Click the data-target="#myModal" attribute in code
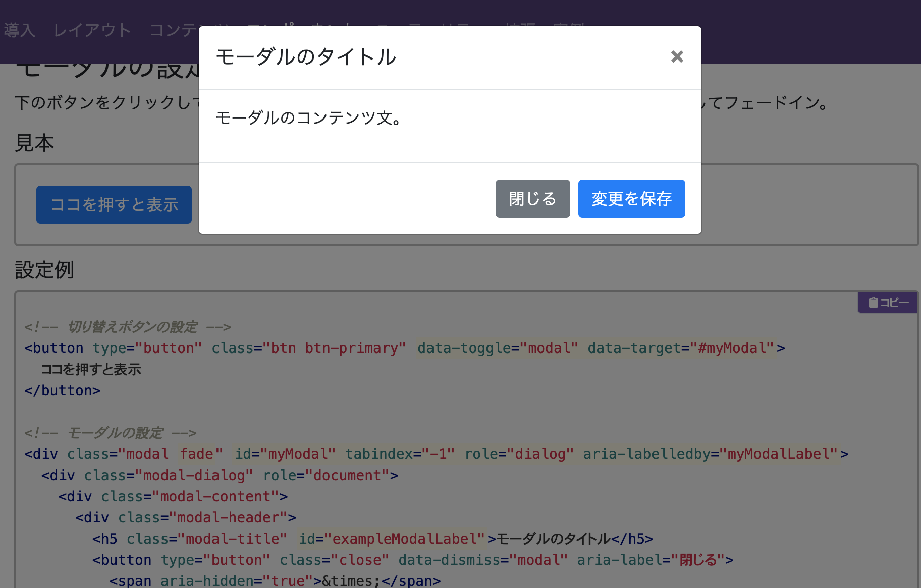The width and height of the screenshot is (921, 588). (681, 348)
